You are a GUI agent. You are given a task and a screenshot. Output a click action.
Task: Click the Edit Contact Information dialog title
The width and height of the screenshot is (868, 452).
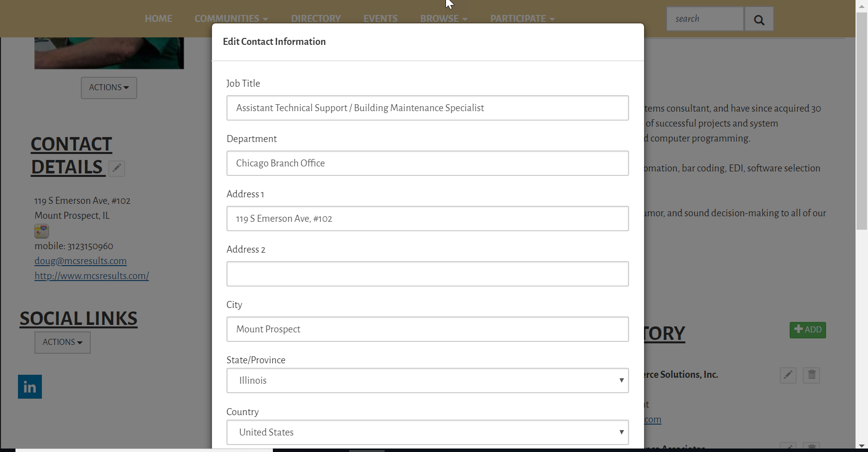point(274,42)
